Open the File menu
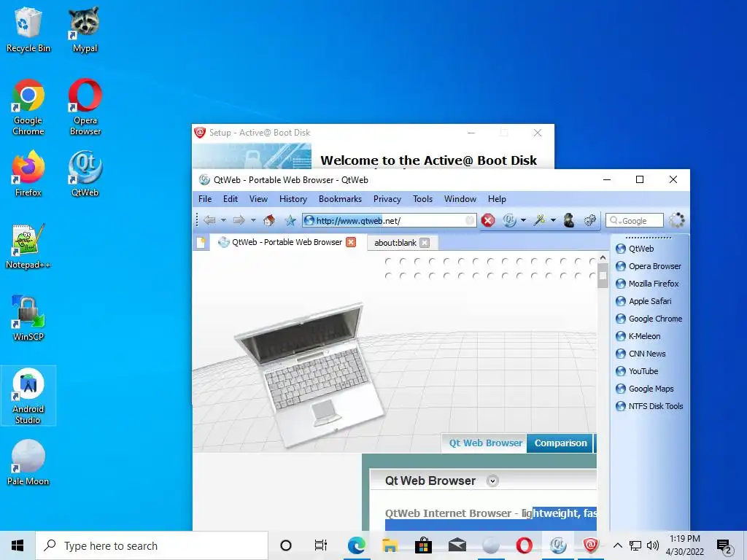This screenshot has width=747, height=560. click(205, 199)
